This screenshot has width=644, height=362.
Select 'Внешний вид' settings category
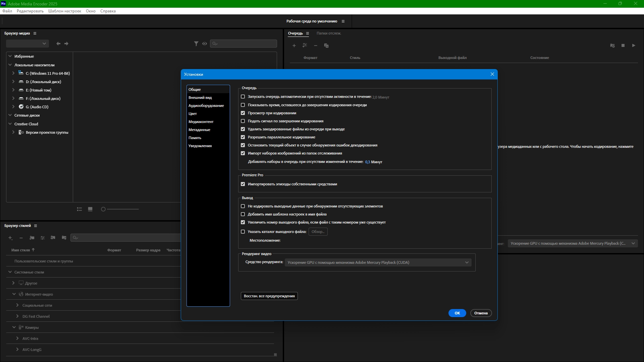coord(200,98)
